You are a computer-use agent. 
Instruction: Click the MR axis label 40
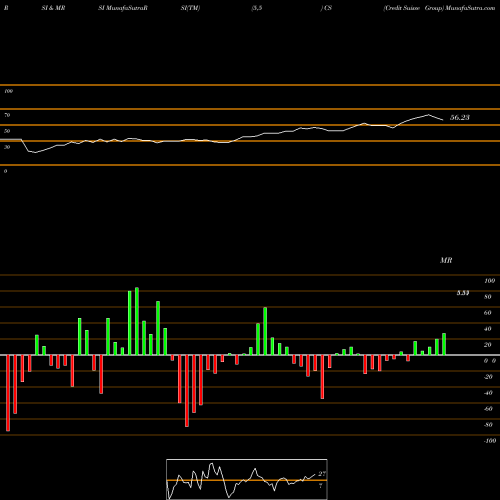[x=488, y=329]
